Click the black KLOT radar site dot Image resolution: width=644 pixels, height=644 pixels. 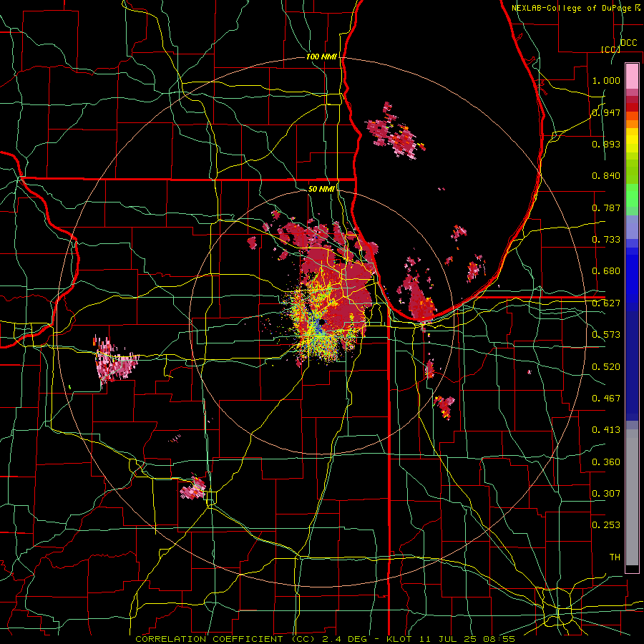click(x=321, y=323)
